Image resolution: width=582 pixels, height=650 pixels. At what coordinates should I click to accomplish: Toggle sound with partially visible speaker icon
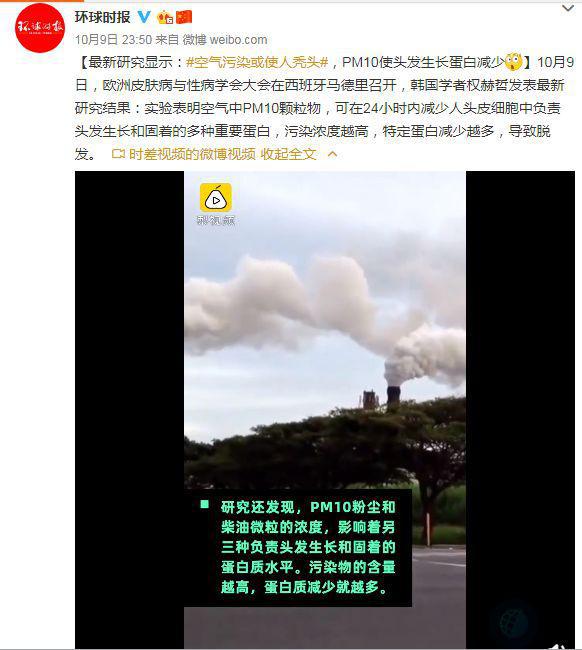(558, 646)
